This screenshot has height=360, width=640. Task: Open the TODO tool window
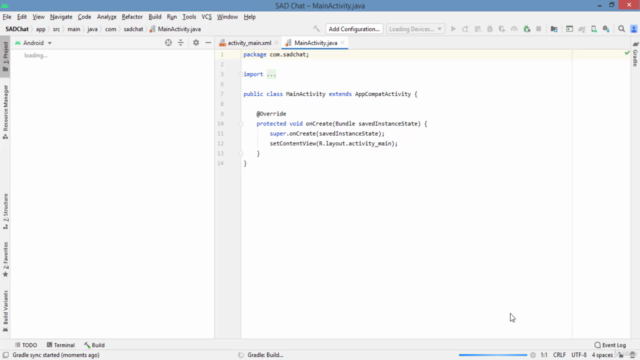[26, 345]
